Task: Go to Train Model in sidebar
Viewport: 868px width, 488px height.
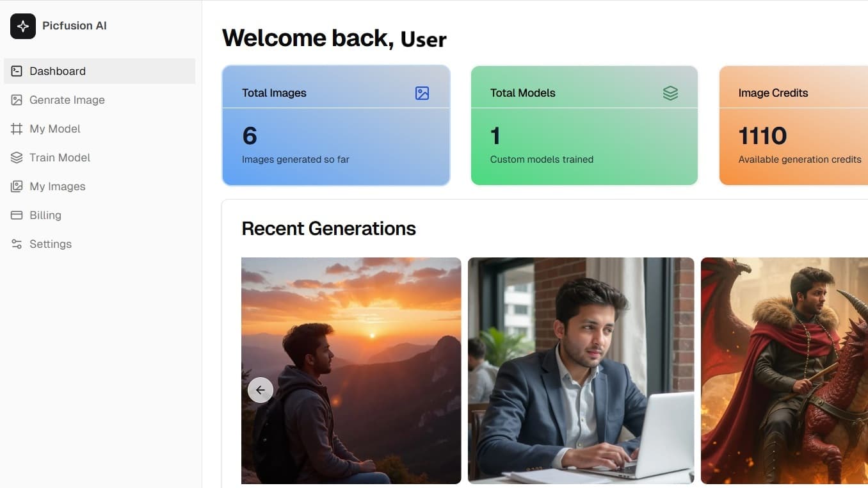Action: click(x=60, y=158)
